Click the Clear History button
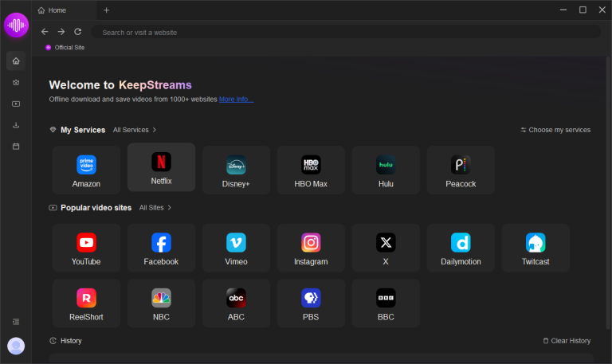The width and height of the screenshot is (612, 364). point(567,341)
